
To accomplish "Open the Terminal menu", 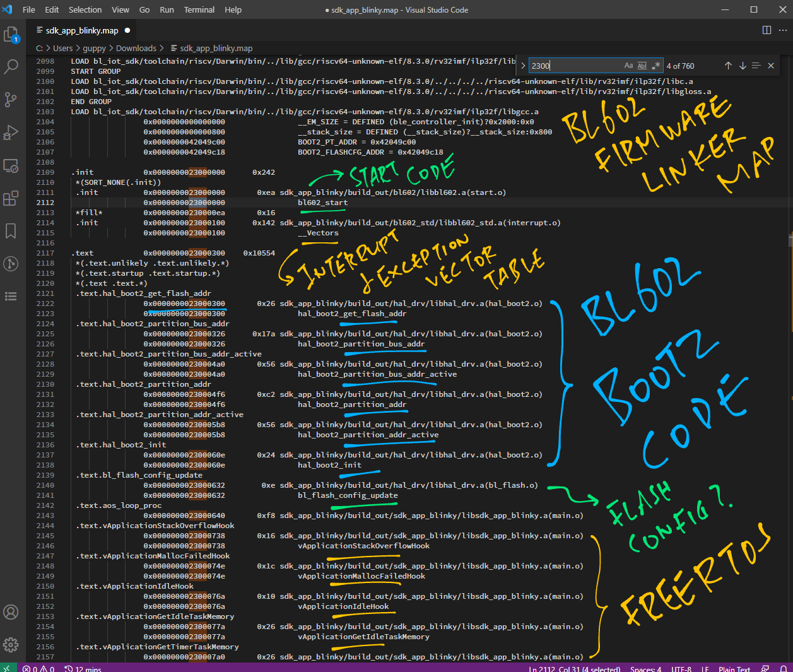I will [x=199, y=9].
